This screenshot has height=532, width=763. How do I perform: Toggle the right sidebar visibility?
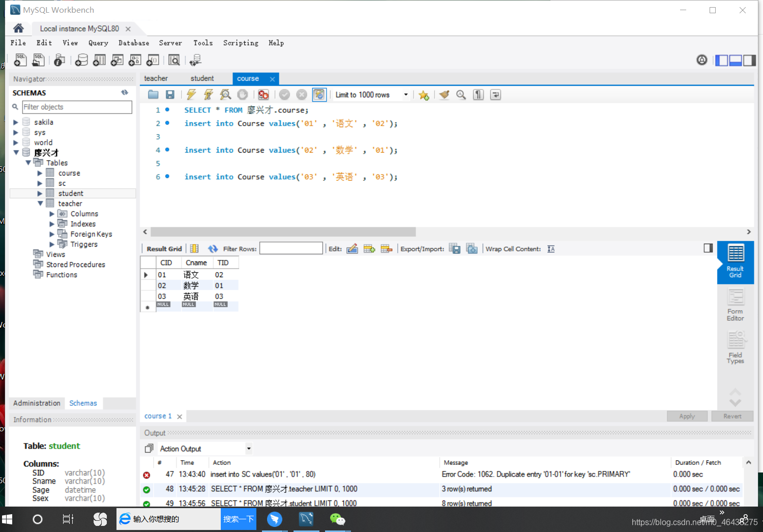click(749, 61)
